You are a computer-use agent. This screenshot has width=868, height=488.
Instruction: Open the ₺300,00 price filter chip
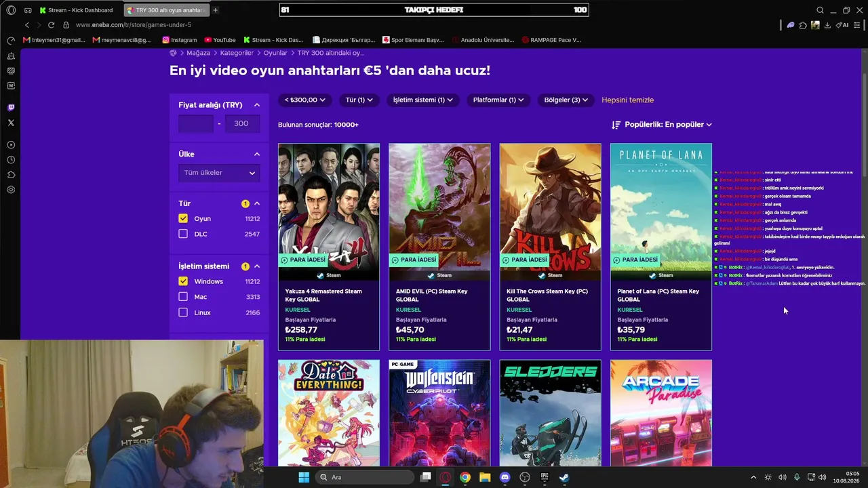pyautogui.click(x=305, y=100)
